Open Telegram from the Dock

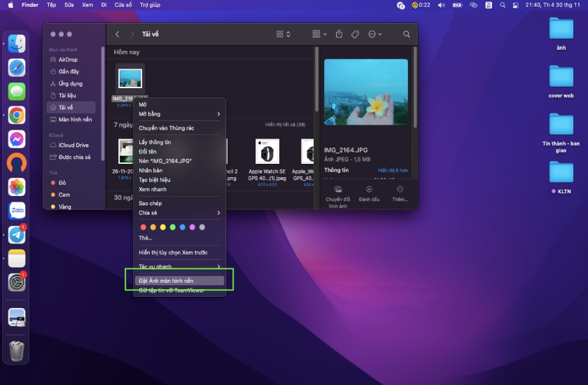[x=17, y=234]
